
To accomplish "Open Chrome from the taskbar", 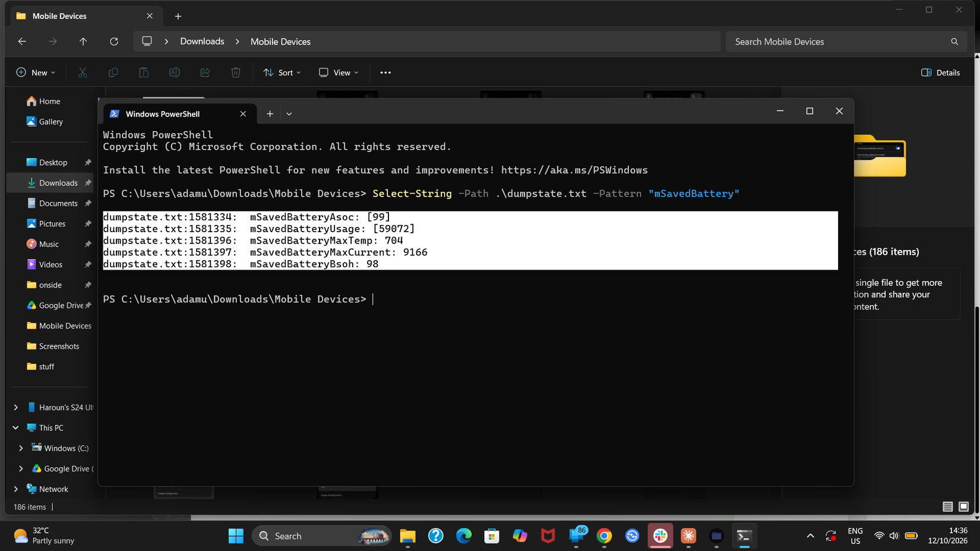I will pos(604,536).
